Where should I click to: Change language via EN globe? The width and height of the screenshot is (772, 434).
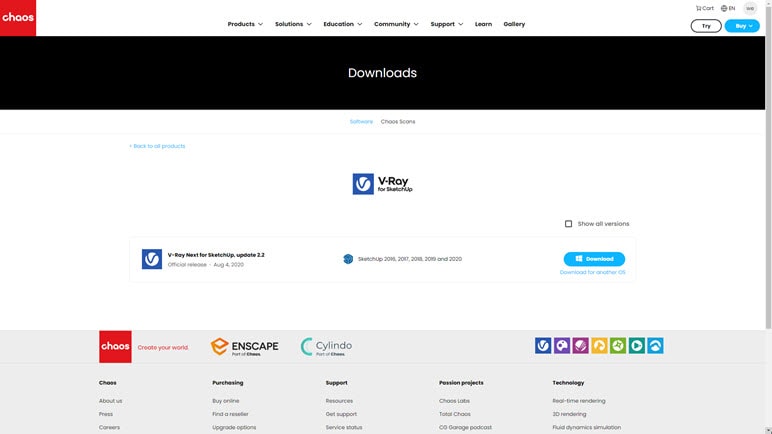point(728,8)
